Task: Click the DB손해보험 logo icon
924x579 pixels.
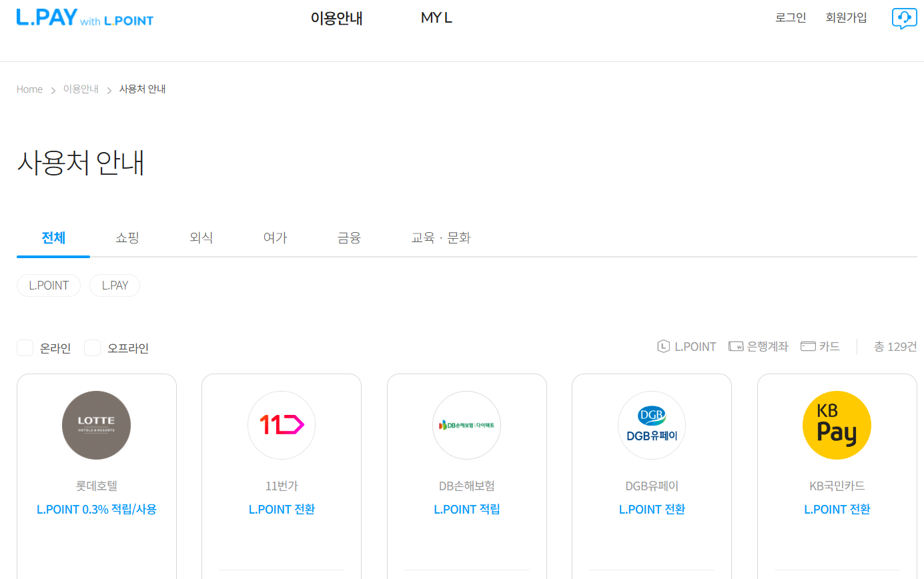Action: pyautogui.click(x=466, y=425)
